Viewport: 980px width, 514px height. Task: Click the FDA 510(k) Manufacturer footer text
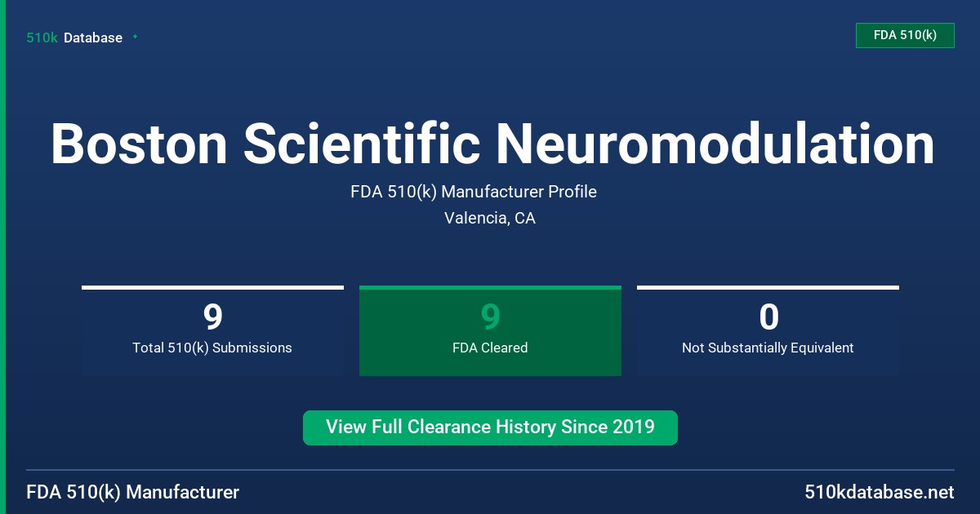pyautogui.click(x=133, y=492)
